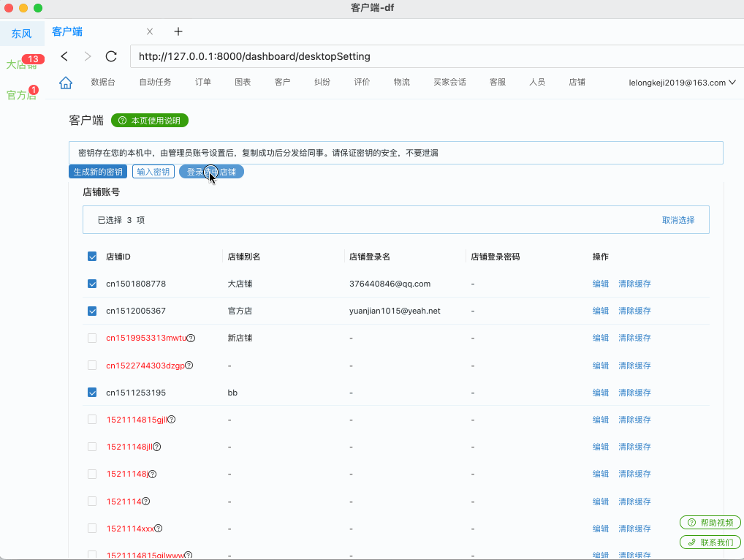Click the home icon in navigation bar
This screenshot has height=560, width=744.
66,83
